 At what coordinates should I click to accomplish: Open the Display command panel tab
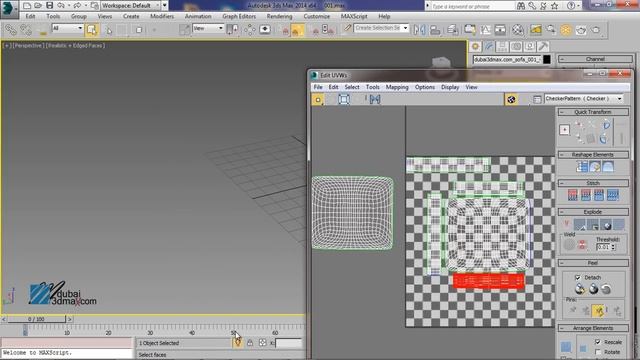[x=529, y=47]
